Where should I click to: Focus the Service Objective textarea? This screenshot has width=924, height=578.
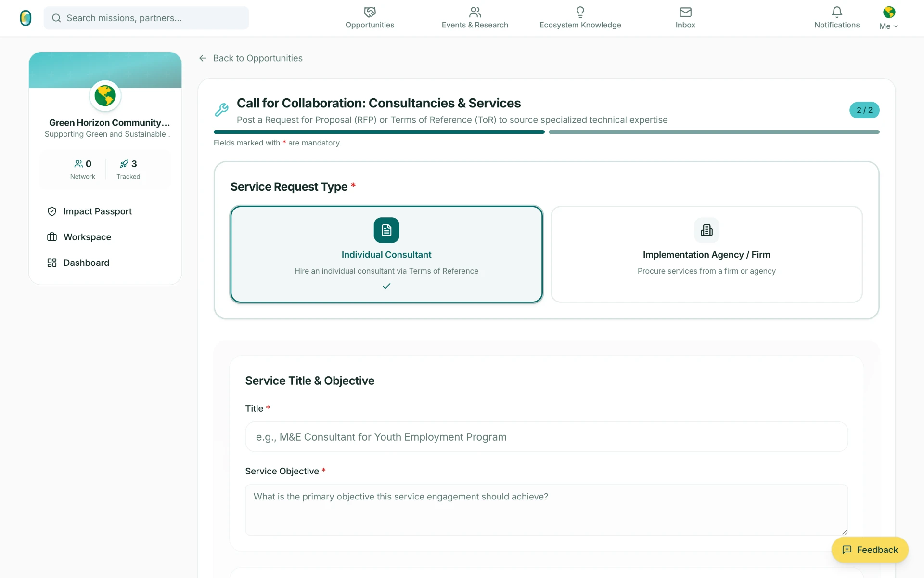coord(546,510)
